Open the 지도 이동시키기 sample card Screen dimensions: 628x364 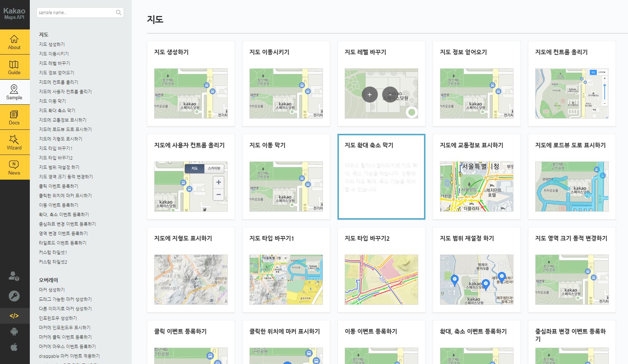pos(286,84)
